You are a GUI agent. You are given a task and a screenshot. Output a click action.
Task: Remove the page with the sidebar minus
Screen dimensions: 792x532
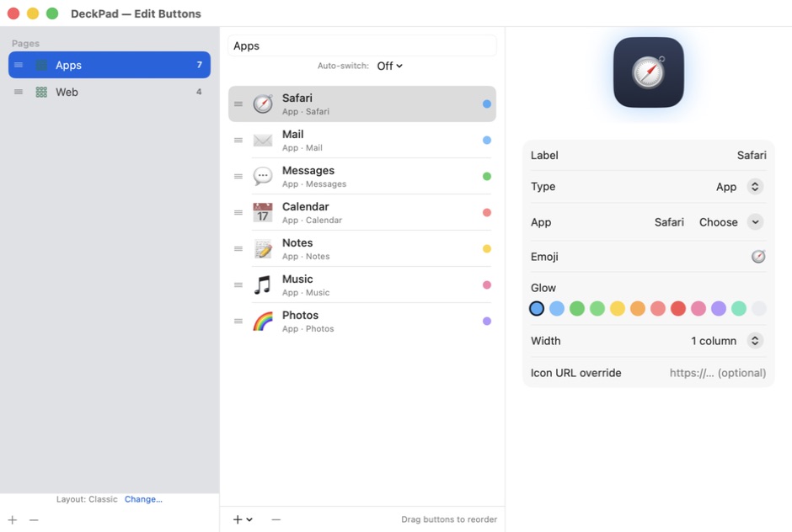click(34, 520)
